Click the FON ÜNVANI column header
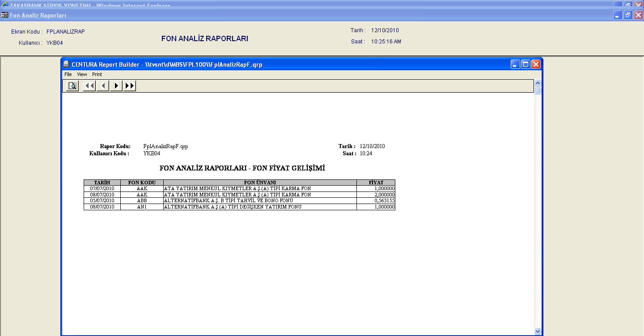 [260, 183]
